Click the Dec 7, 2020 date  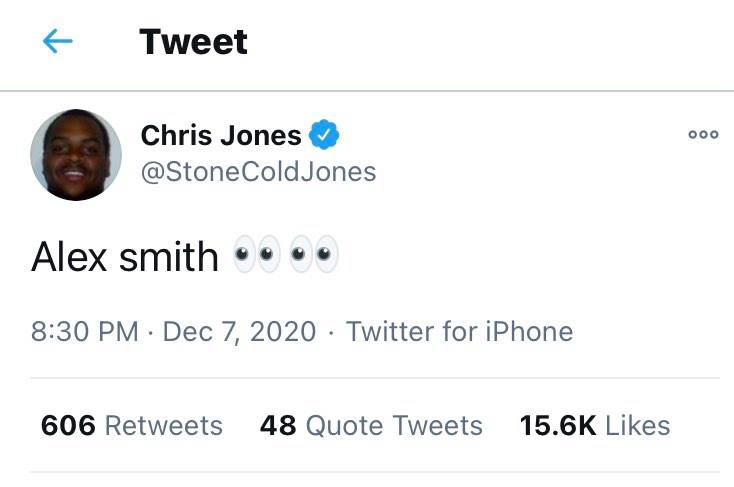tap(239, 332)
